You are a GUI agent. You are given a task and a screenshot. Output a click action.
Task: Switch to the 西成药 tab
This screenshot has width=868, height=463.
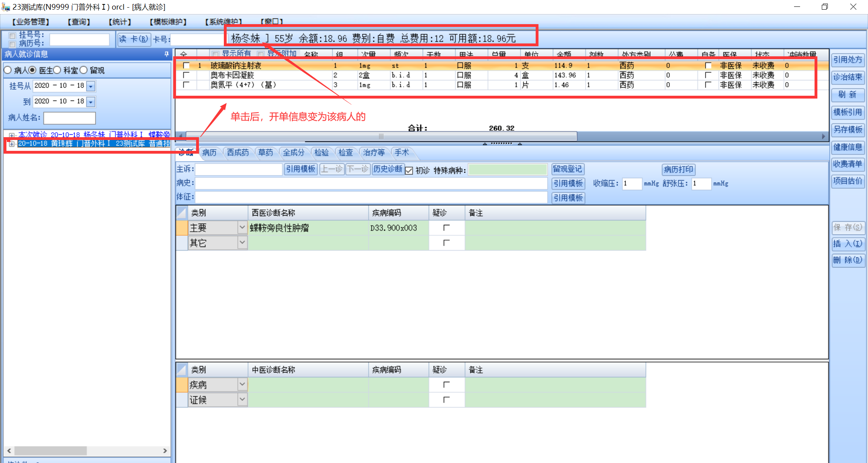point(237,152)
